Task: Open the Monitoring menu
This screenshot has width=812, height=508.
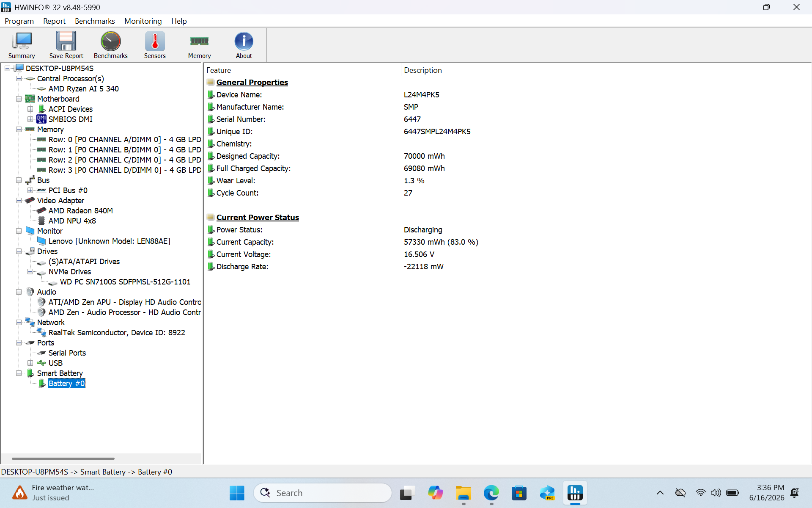Action: pyautogui.click(x=143, y=21)
